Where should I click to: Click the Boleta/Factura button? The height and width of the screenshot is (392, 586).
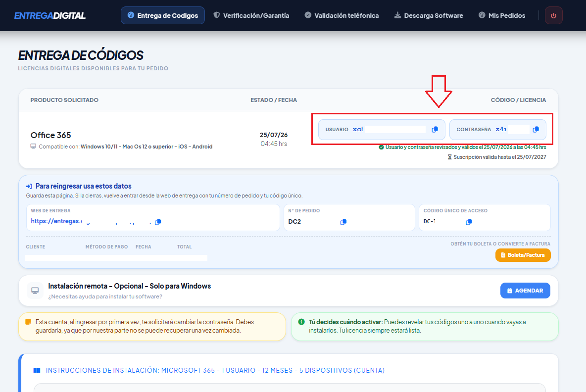coord(523,255)
